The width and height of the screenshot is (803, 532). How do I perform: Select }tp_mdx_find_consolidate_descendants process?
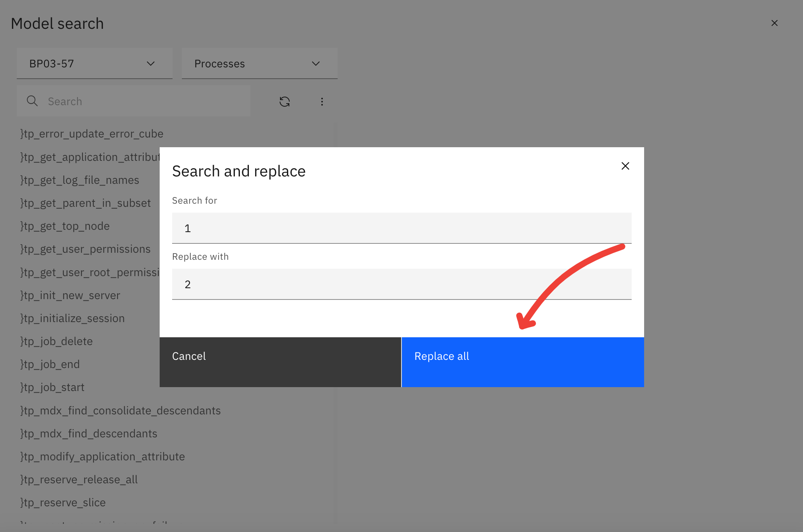point(120,411)
